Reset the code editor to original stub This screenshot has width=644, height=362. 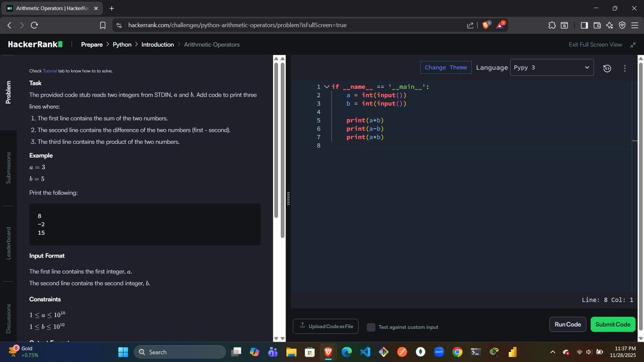tap(606, 68)
